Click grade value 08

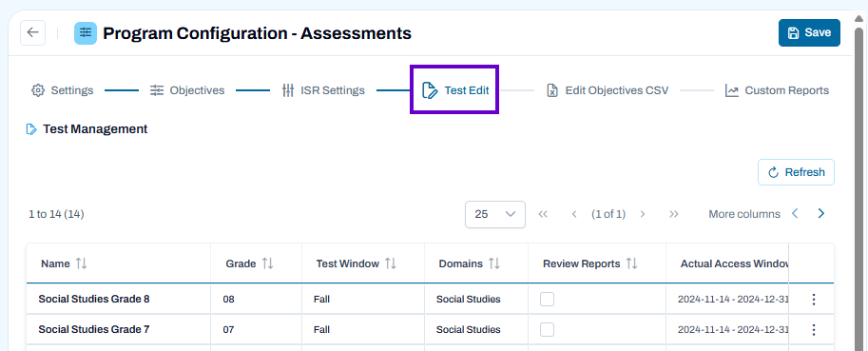[x=228, y=300]
